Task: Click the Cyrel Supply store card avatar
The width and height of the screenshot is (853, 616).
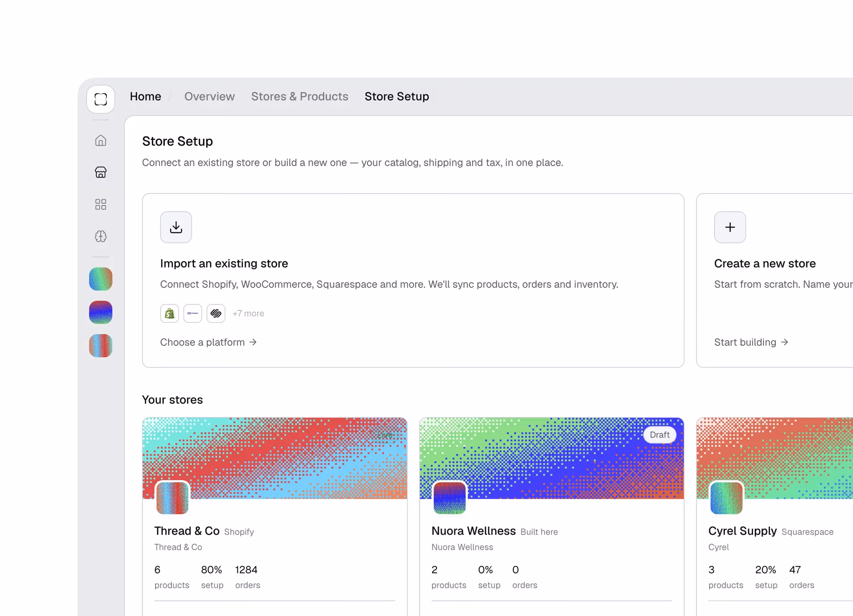Action: [x=726, y=498]
